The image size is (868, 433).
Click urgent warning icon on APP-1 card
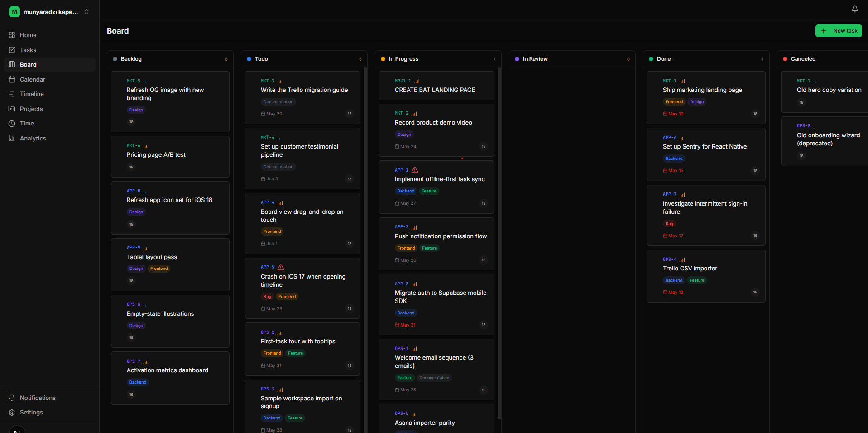415,170
